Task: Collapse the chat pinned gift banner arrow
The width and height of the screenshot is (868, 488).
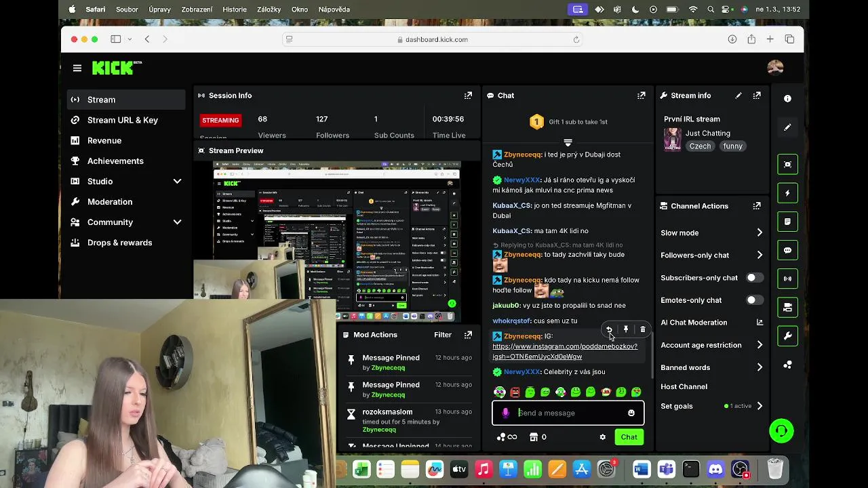Action: 568,142
